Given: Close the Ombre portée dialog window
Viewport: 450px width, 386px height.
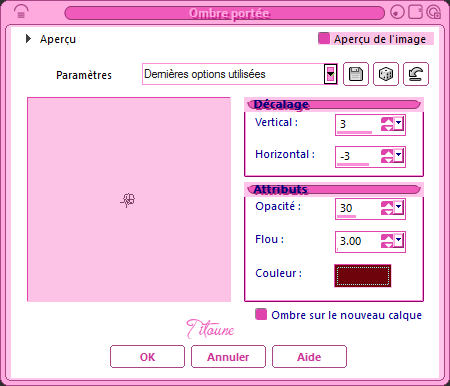Looking at the screenshot, I should point(434,12).
